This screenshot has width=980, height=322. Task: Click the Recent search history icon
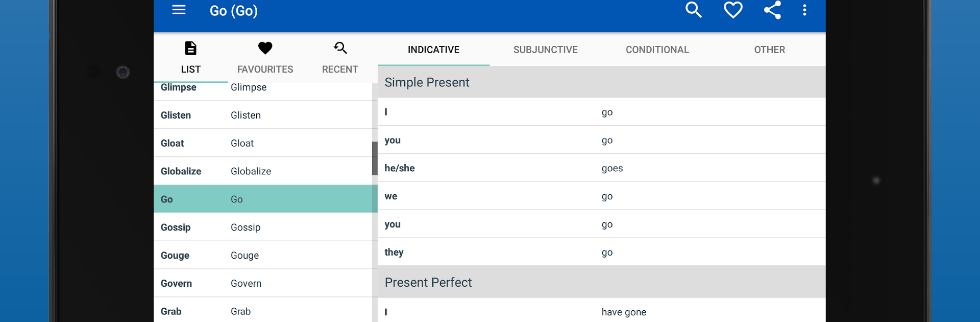(x=340, y=49)
